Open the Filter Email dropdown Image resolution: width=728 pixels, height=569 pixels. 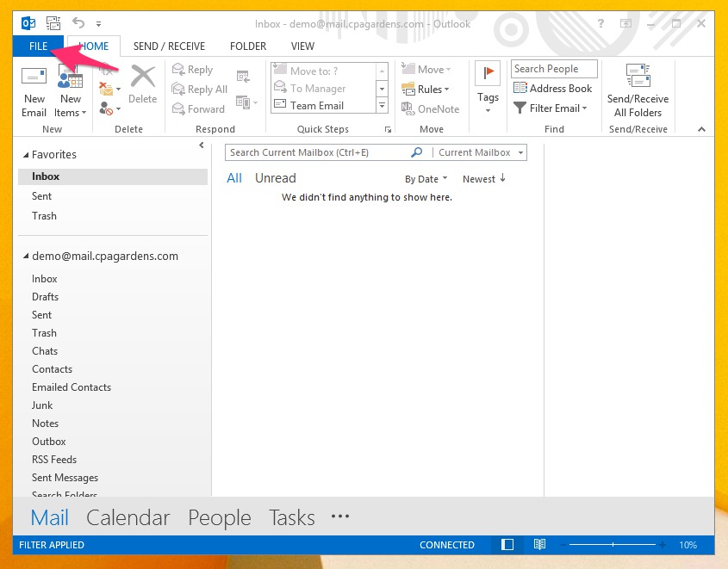click(551, 108)
